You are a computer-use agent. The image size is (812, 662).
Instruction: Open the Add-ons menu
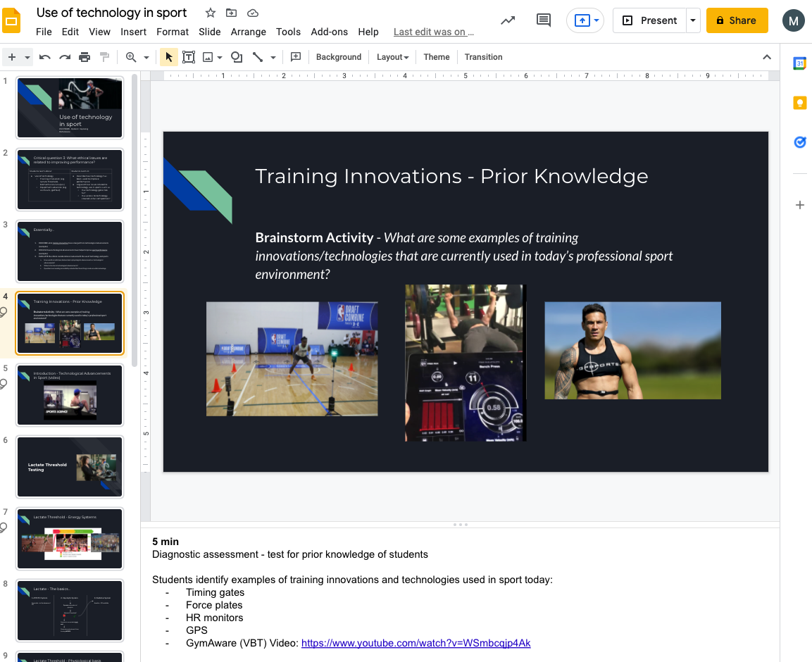point(330,32)
